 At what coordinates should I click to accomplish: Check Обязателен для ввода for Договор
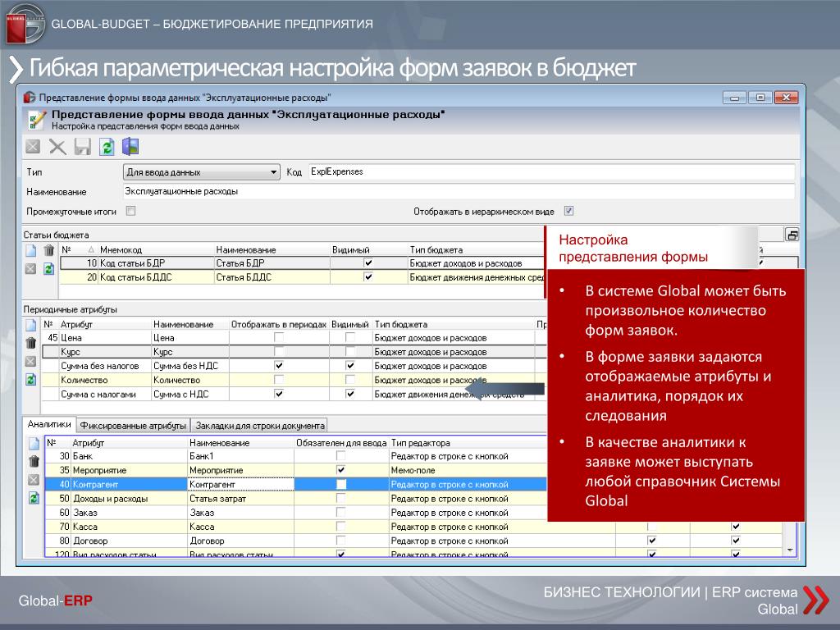pos(340,541)
